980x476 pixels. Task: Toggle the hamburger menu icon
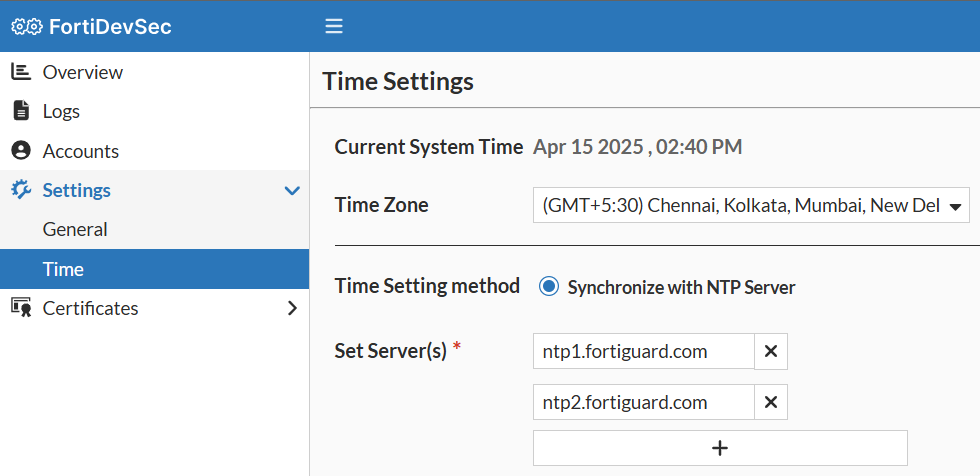(334, 26)
